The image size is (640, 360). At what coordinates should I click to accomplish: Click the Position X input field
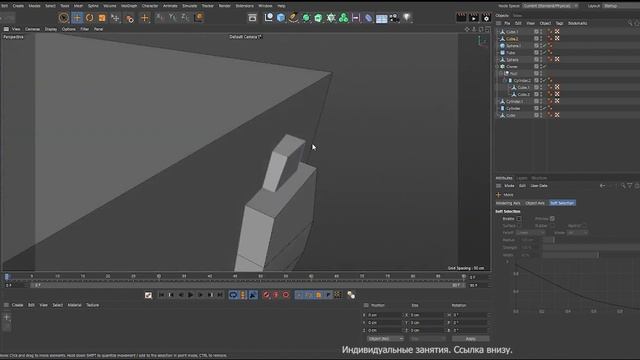(x=384, y=315)
